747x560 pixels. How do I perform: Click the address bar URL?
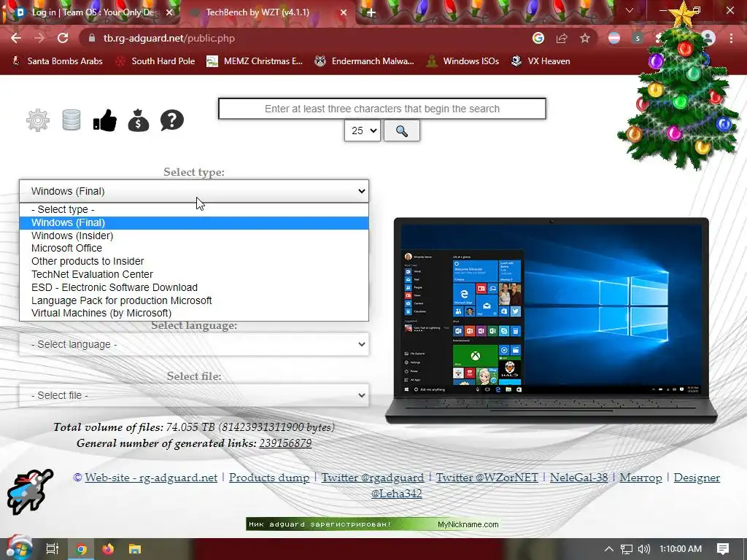(x=169, y=38)
